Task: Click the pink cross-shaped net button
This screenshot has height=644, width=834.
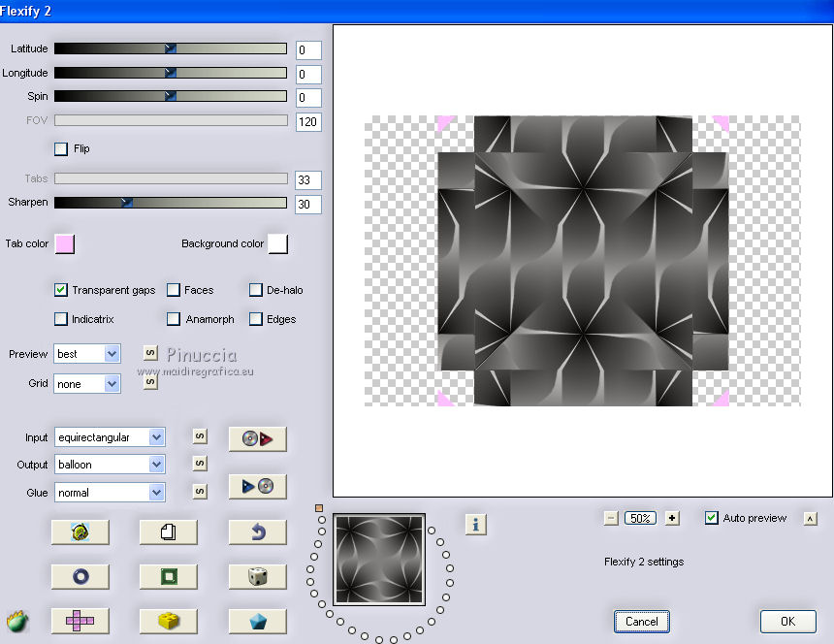Action: coord(80,621)
